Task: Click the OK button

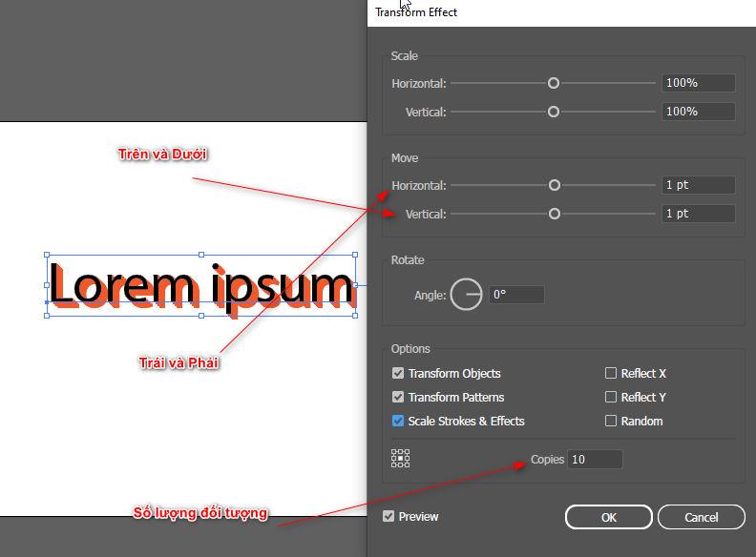Action: 608,517
